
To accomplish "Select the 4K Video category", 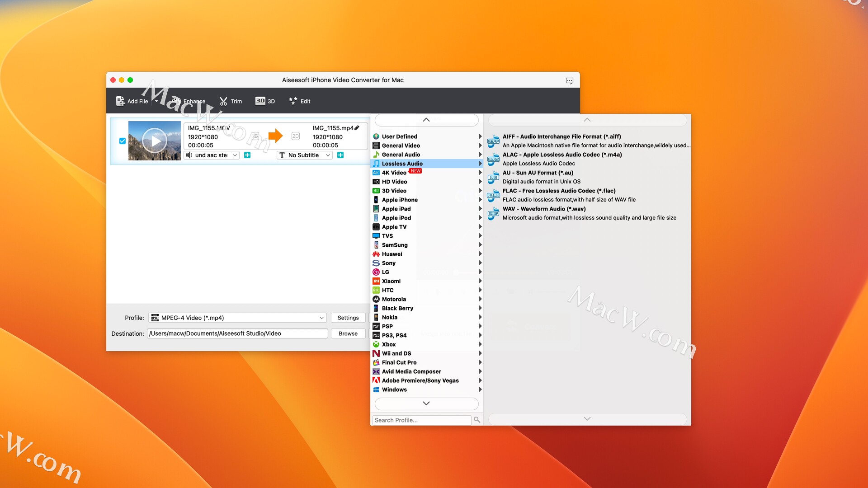I will click(x=427, y=173).
